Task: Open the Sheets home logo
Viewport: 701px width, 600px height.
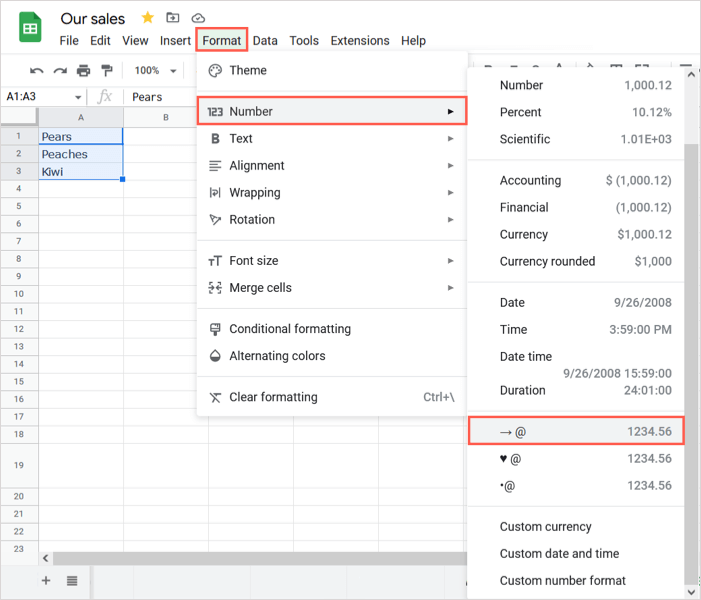Action: 30,28
